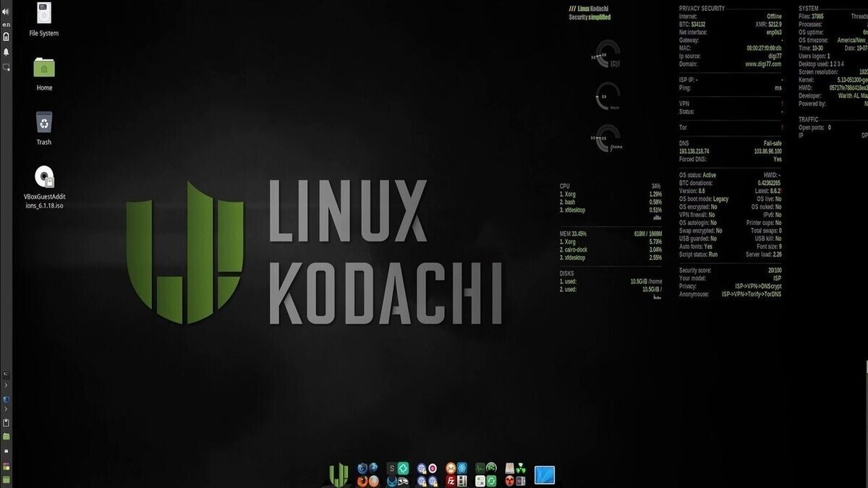Open the white clipboard icon in the lower left panel
868x488 pixels.
click(x=6, y=422)
